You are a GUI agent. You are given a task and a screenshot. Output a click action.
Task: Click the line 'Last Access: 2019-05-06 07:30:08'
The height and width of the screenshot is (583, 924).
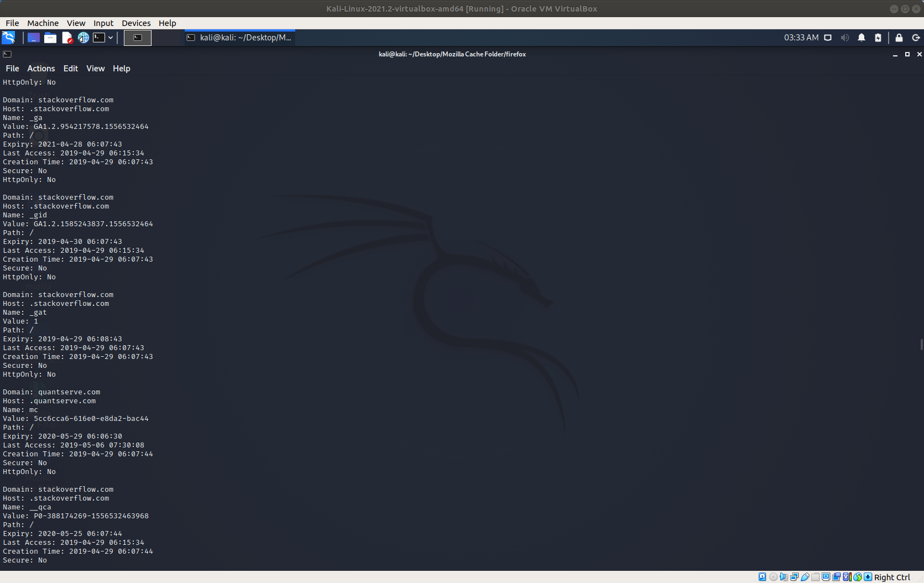coord(74,445)
